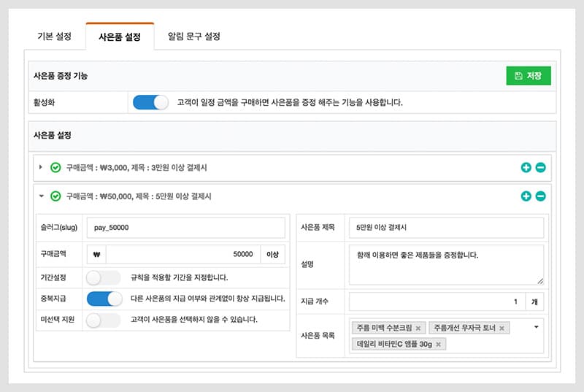
Task: Remove the 주름 미백 수분크림 tag
Action: click(x=418, y=328)
